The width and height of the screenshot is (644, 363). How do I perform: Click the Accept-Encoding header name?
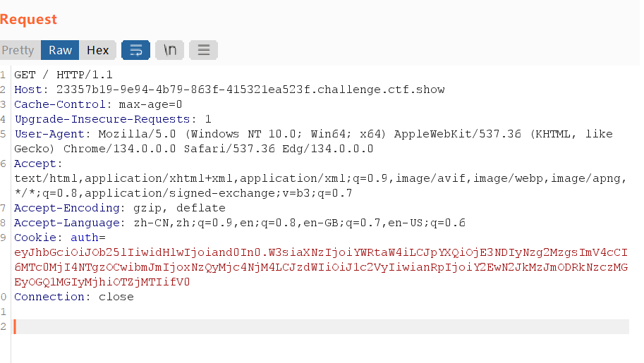point(67,208)
